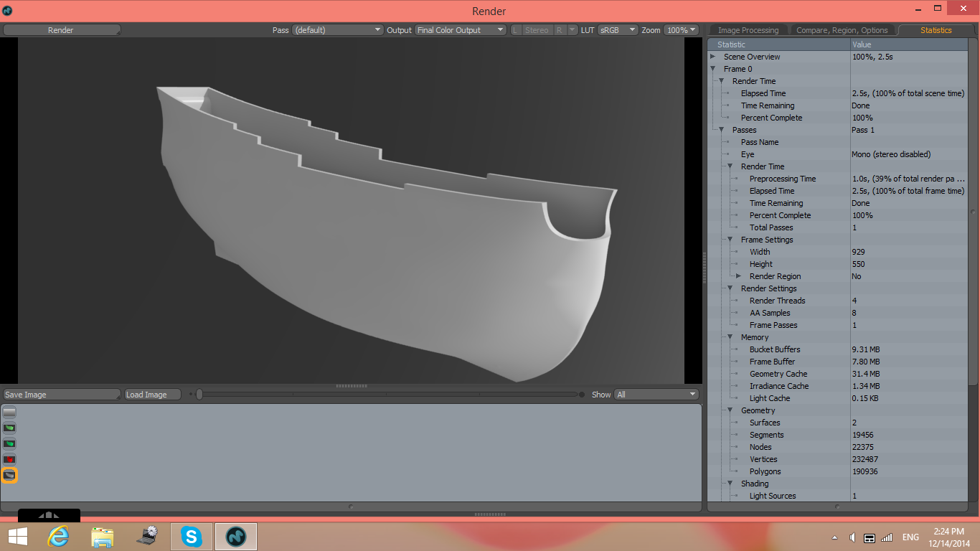Toggle the Stereo button

[537, 30]
